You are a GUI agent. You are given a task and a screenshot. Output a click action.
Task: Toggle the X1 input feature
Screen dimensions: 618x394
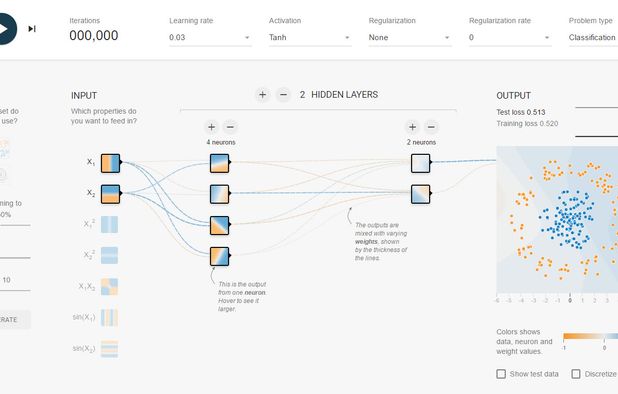[110, 163]
